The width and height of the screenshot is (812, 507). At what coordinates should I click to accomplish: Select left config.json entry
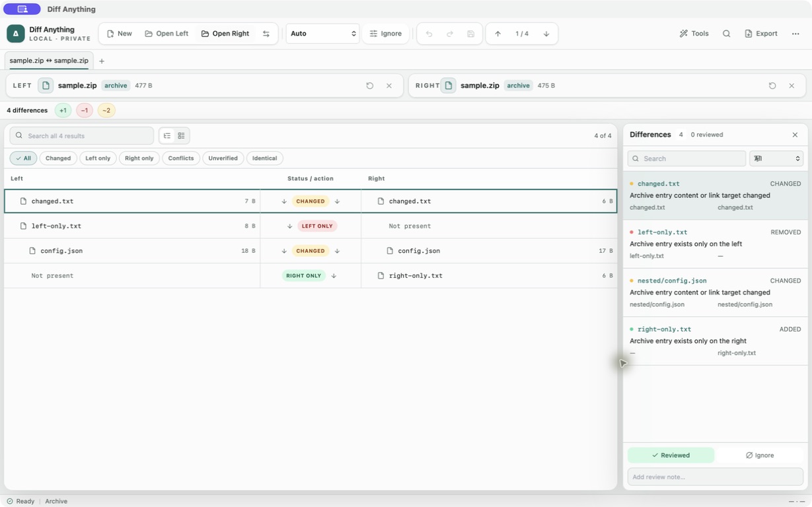coord(132,251)
